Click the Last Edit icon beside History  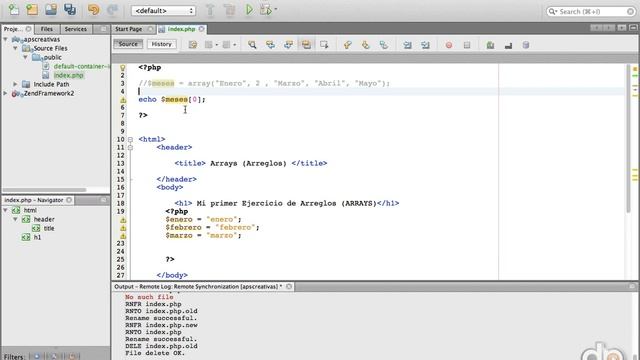click(x=193, y=45)
